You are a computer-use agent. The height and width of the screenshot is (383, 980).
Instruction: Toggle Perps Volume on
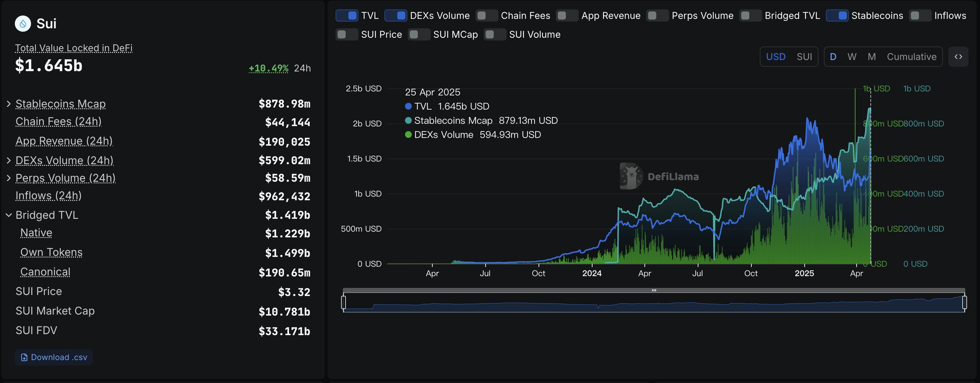pos(657,16)
